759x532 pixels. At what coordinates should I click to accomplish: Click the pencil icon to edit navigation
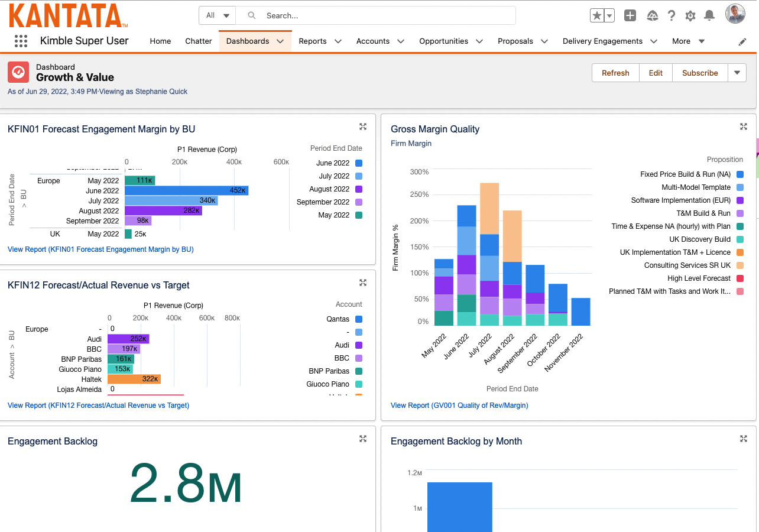(742, 41)
